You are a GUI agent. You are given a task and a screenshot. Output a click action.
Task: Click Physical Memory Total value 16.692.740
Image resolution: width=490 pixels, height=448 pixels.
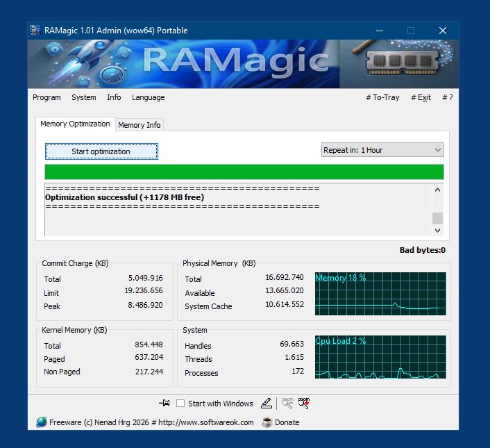285,277
